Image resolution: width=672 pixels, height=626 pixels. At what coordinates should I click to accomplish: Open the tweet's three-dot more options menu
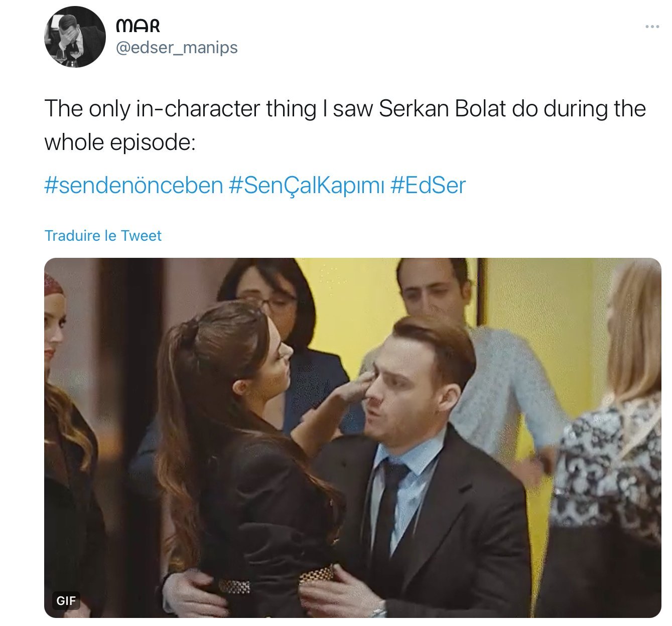point(651,27)
